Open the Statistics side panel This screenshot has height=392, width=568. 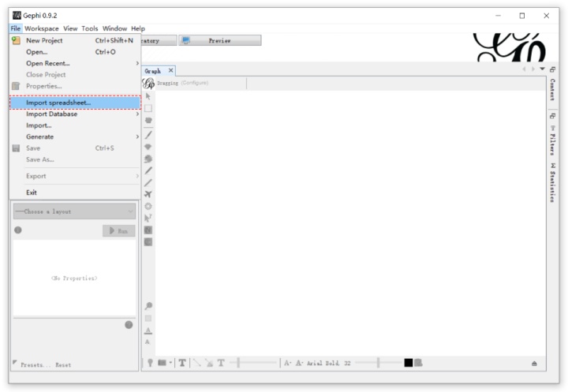click(x=552, y=183)
